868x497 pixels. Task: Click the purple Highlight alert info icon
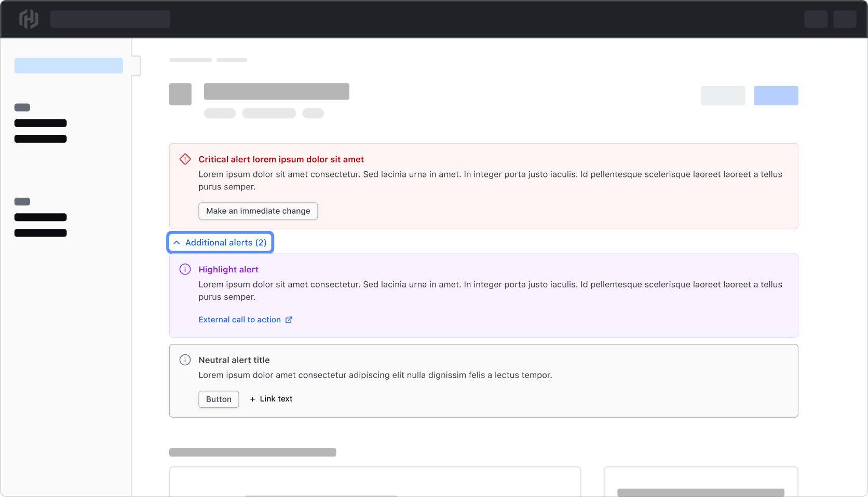185,269
